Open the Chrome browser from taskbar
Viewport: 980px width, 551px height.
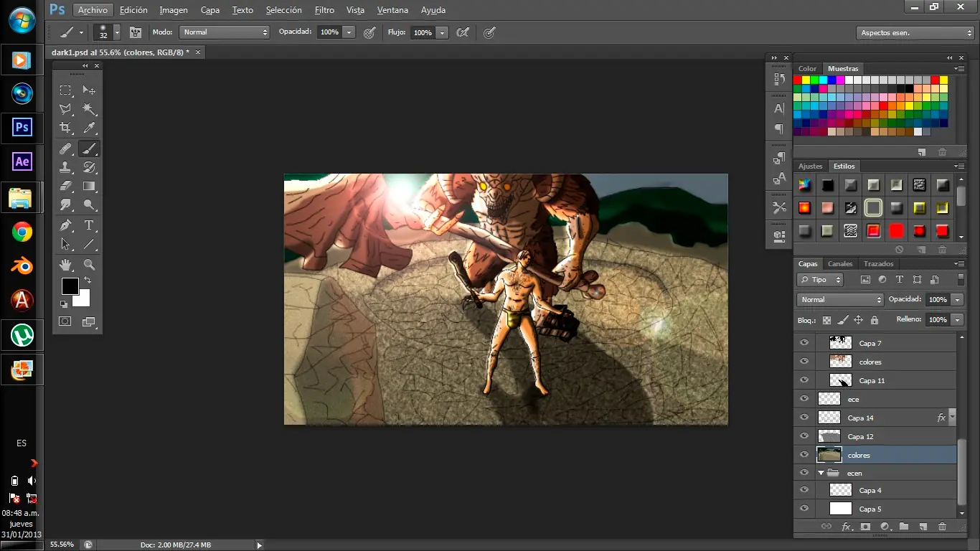click(x=22, y=232)
